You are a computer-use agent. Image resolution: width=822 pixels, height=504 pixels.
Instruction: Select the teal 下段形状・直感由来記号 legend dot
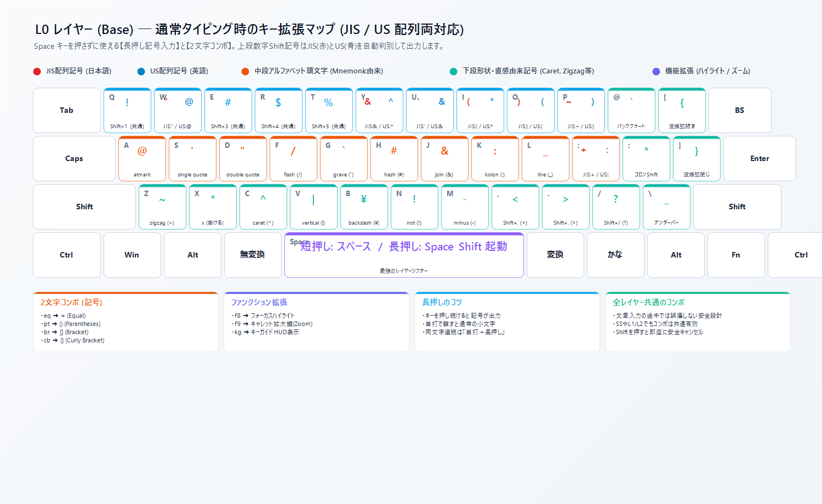pyautogui.click(x=454, y=71)
